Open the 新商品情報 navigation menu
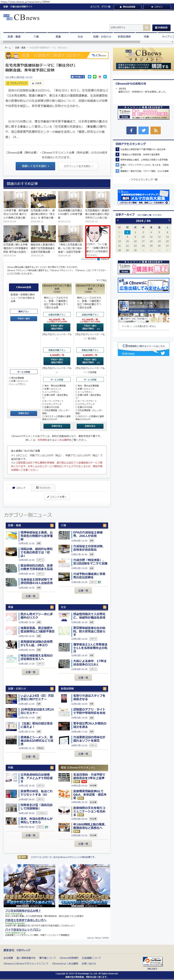 click(x=124, y=37)
